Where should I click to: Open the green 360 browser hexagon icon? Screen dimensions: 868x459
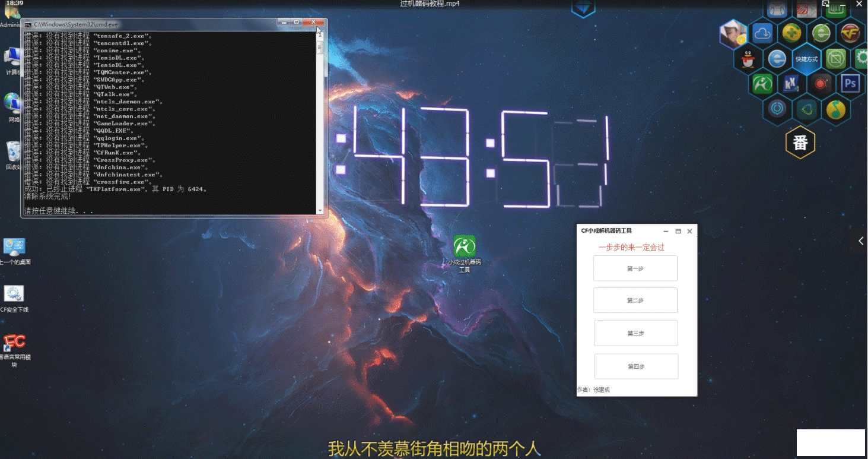[x=821, y=33]
